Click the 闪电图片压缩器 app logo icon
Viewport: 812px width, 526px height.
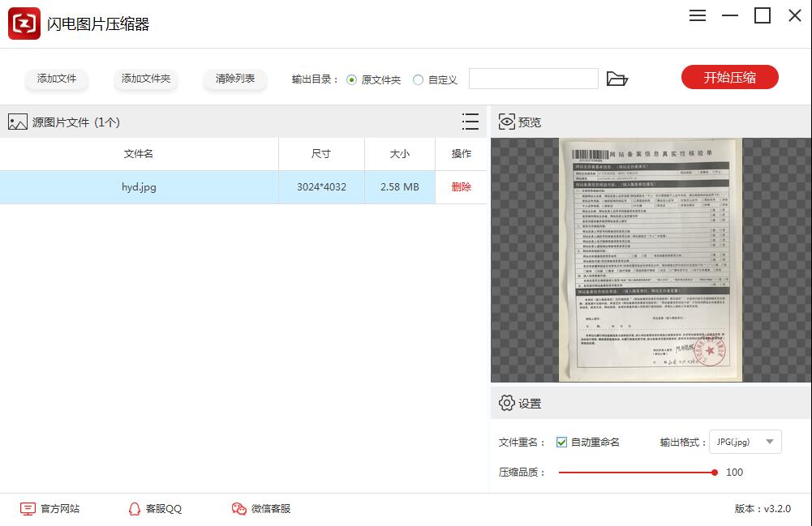(24, 24)
